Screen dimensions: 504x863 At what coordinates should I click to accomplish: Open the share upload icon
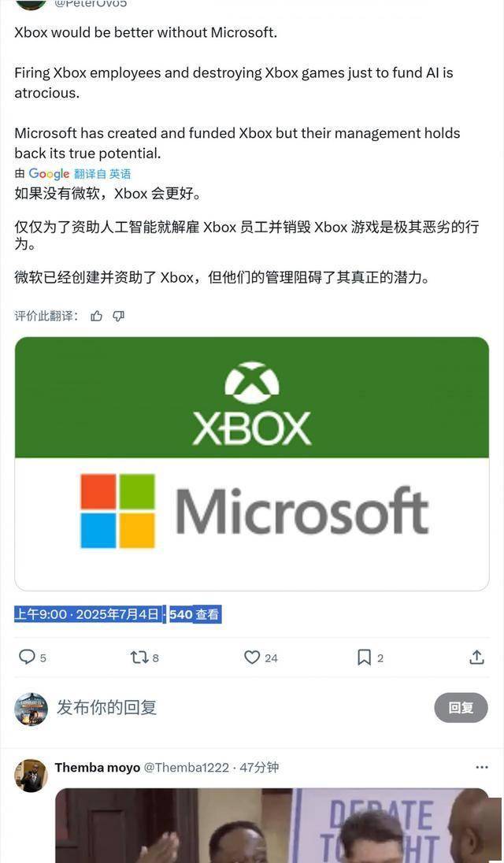[x=476, y=657]
